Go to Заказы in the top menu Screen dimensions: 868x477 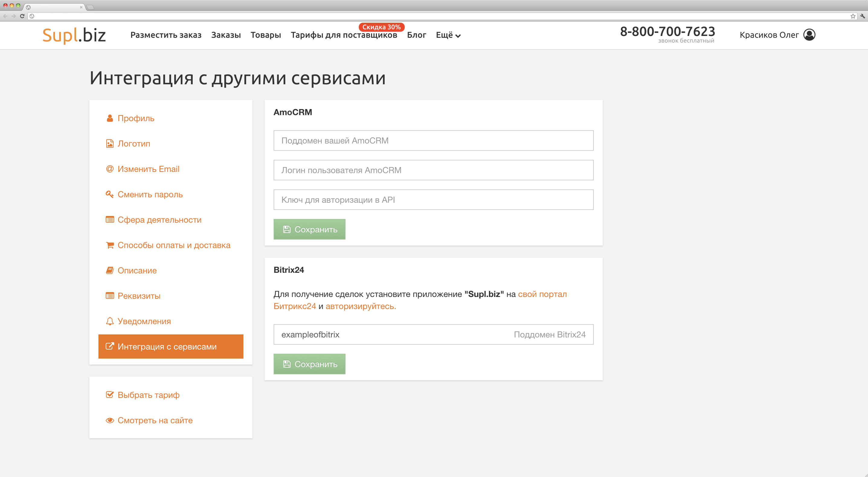click(226, 35)
